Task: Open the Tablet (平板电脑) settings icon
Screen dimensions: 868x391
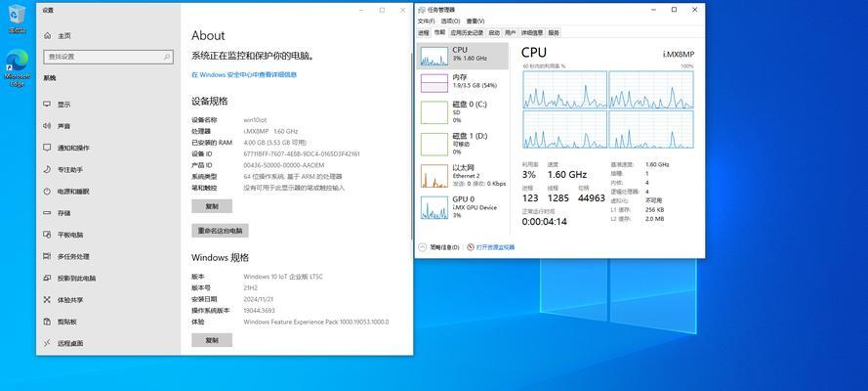Action: pos(48,235)
